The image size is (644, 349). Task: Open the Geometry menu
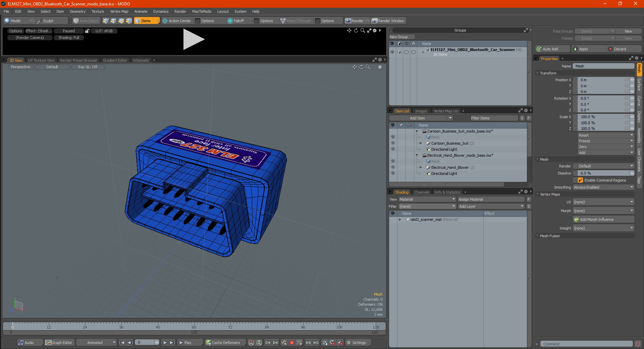point(77,11)
